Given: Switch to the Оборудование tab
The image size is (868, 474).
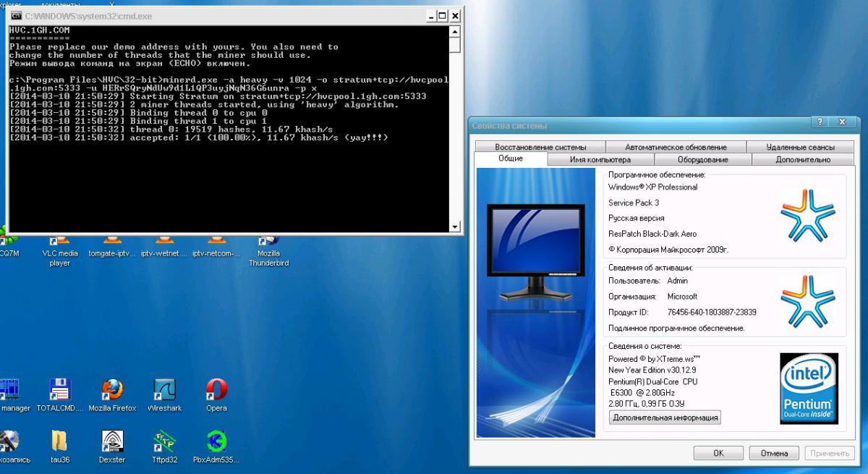Looking at the screenshot, I should pos(703,159).
